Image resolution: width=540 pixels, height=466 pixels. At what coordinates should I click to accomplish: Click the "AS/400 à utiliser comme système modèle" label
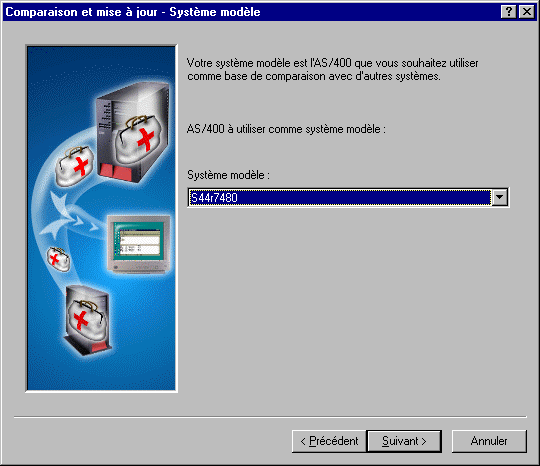286,129
